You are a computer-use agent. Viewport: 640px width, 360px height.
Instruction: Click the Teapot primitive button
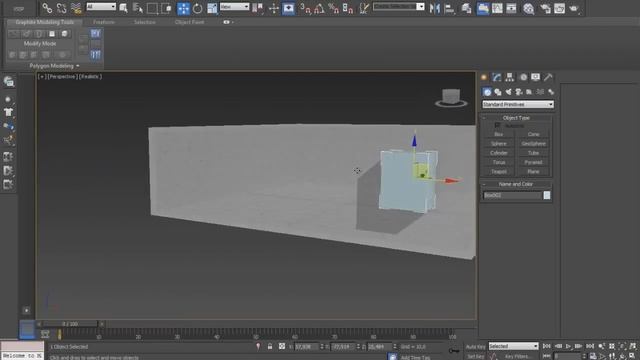pyautogui.click(x=499, y=172)
